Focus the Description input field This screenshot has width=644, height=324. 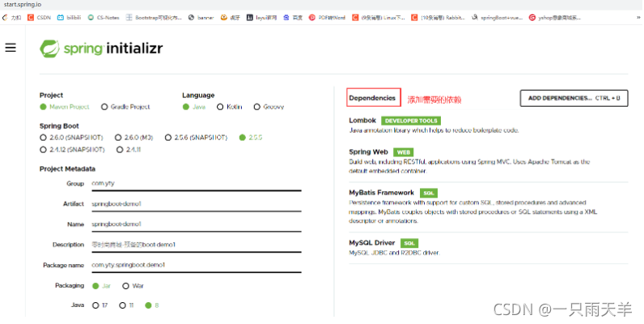pos(197,245)
